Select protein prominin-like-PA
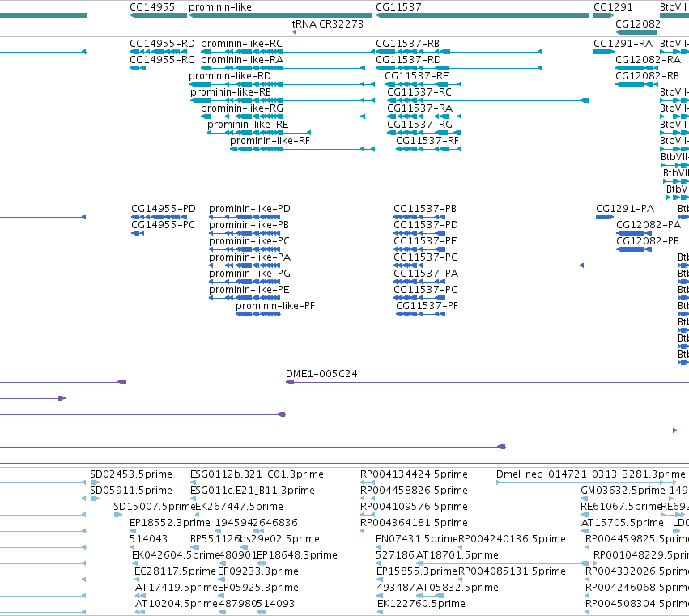 pyautogui.click(x=245, y=266)
